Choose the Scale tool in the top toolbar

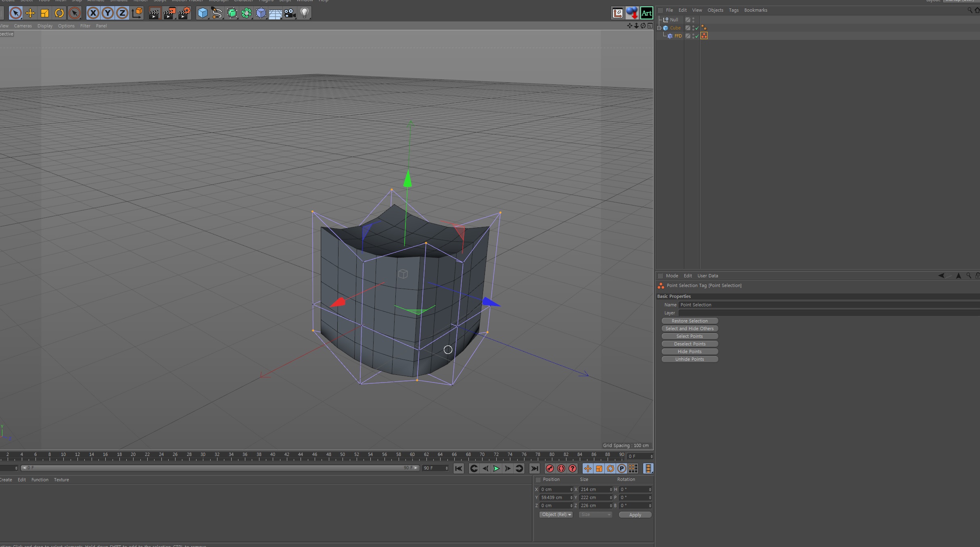[x=45, y=13]
